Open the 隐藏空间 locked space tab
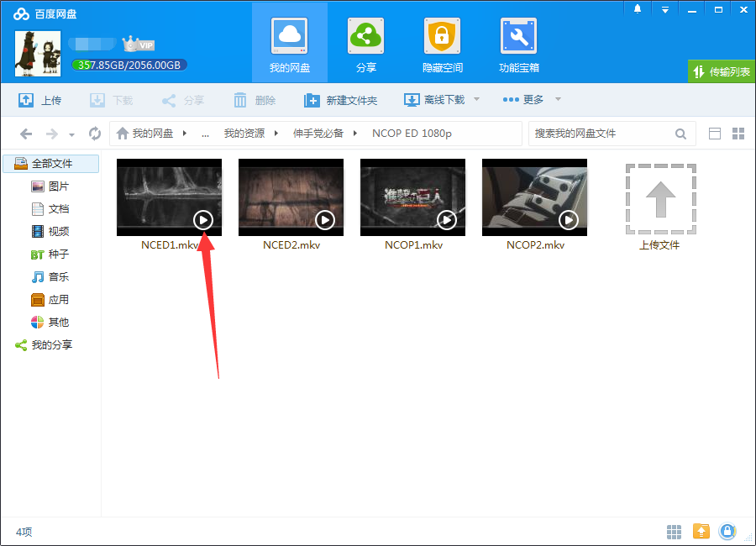The height and width of the screenshot is (546, 756). 442,45
